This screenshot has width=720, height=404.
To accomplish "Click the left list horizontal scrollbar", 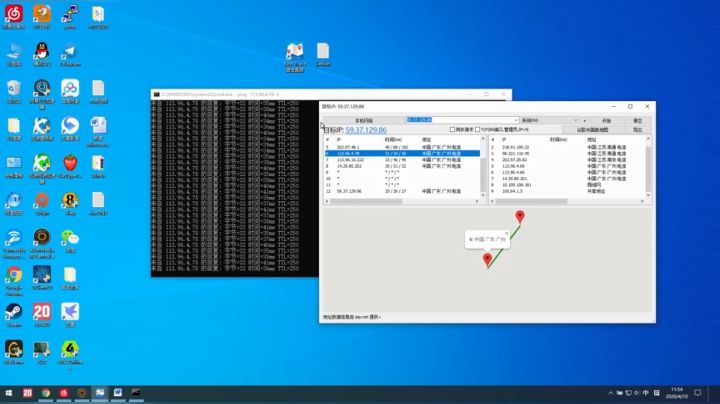I will 366,201.
